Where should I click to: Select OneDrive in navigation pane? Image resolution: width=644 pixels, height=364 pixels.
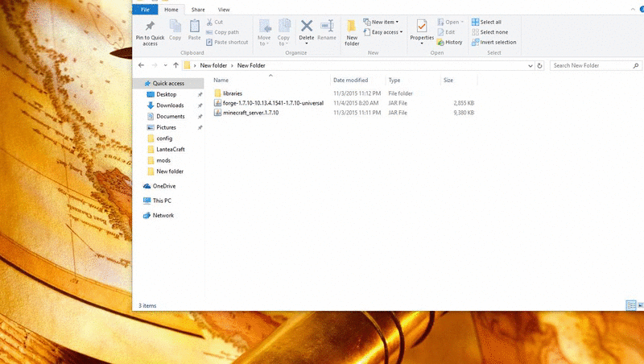click(x=164, y=186)
